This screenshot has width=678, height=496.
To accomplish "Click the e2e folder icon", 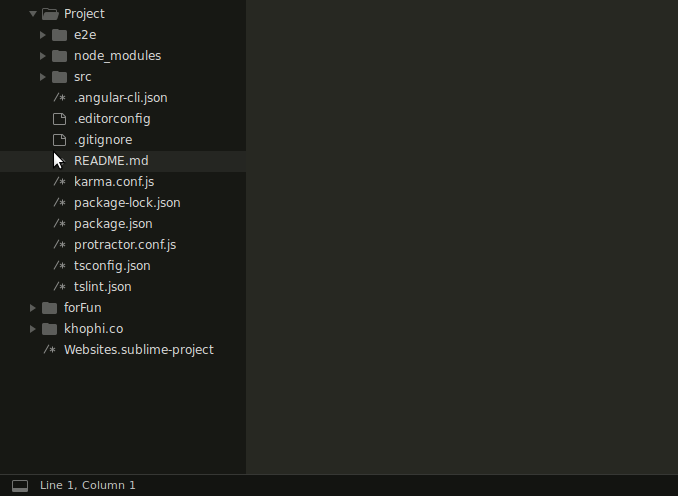I will click(59, 35).
